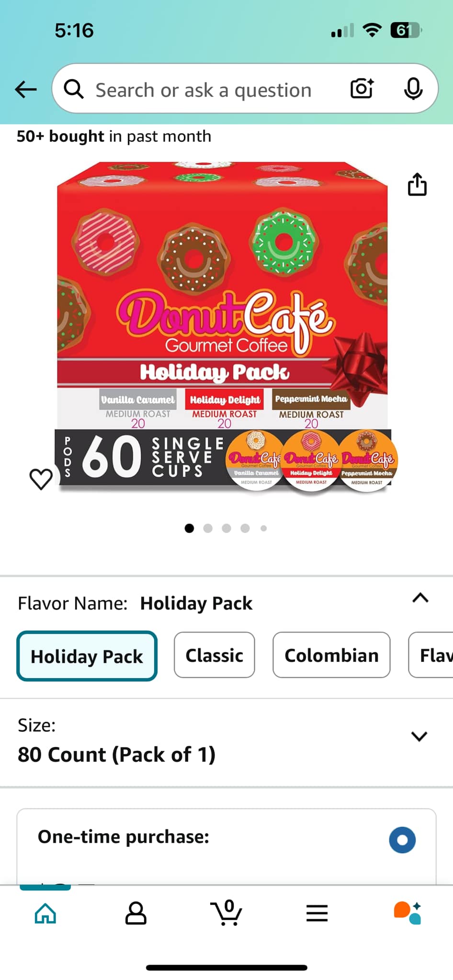Collapse the Flavor Name section chevron
The width and height of the screenshot is (453, 980).
[x=420, y=598]
